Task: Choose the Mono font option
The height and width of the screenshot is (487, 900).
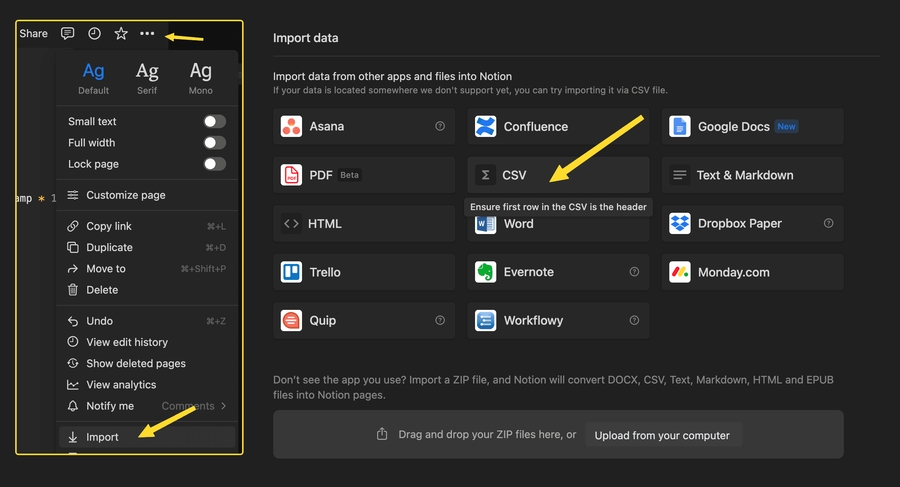Action: point(201,77)
